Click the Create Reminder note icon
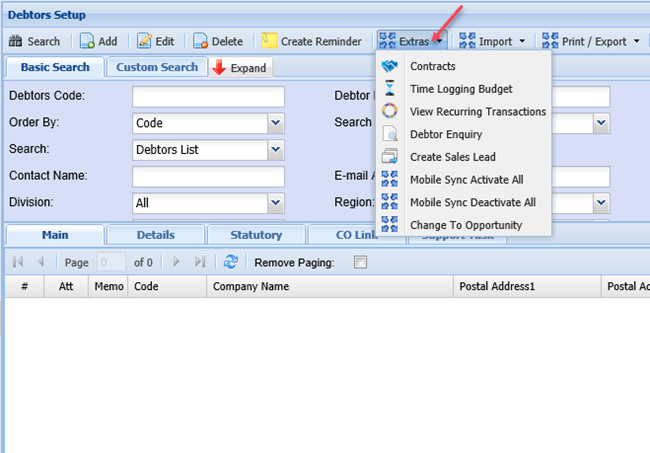This screenshot has height=453, width=650. 269,41
